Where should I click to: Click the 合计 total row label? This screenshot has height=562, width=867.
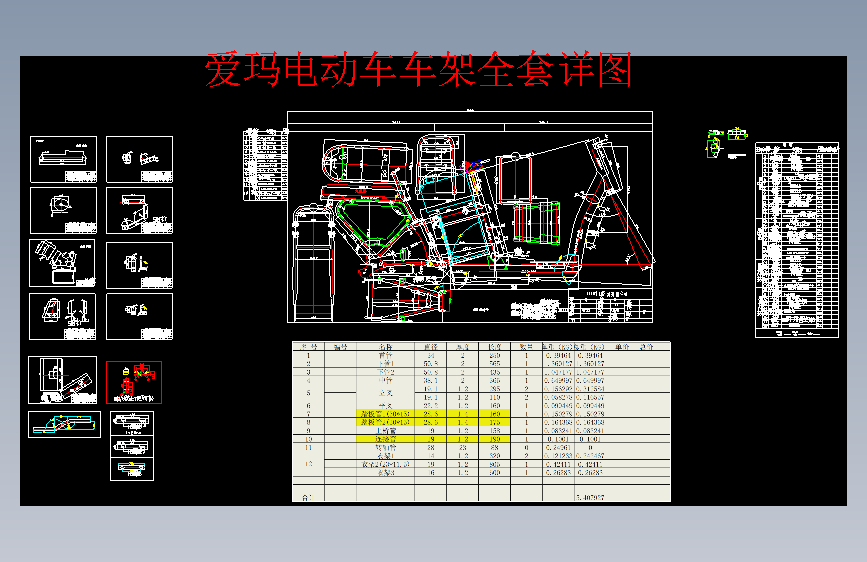[x=308, y=498]
